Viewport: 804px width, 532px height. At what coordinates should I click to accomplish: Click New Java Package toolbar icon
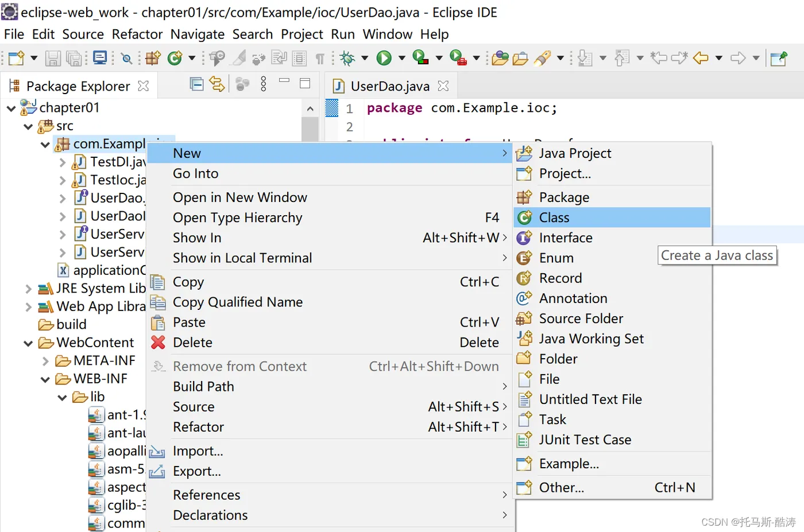[x=153, y=58]
